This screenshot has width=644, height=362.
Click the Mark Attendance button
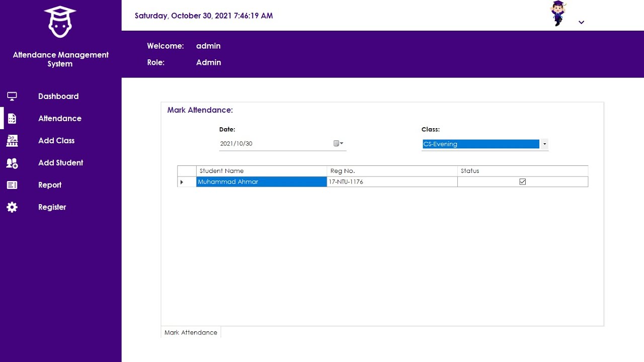click(x=191, y=332)
